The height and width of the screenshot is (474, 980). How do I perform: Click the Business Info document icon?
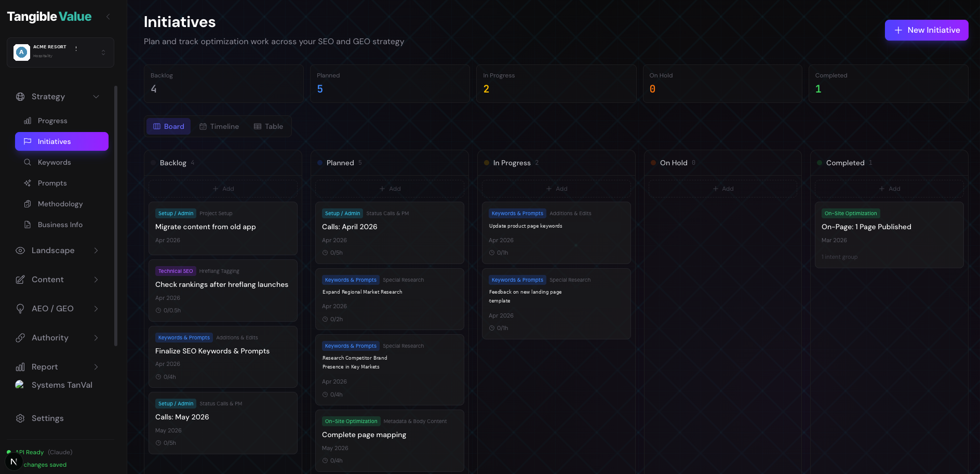tap(28, 225)
